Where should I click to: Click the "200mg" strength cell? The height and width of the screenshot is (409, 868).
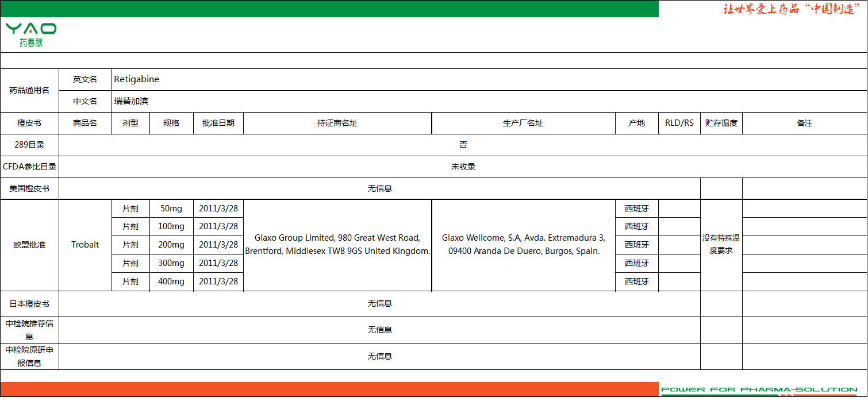[x=171, y=245]
